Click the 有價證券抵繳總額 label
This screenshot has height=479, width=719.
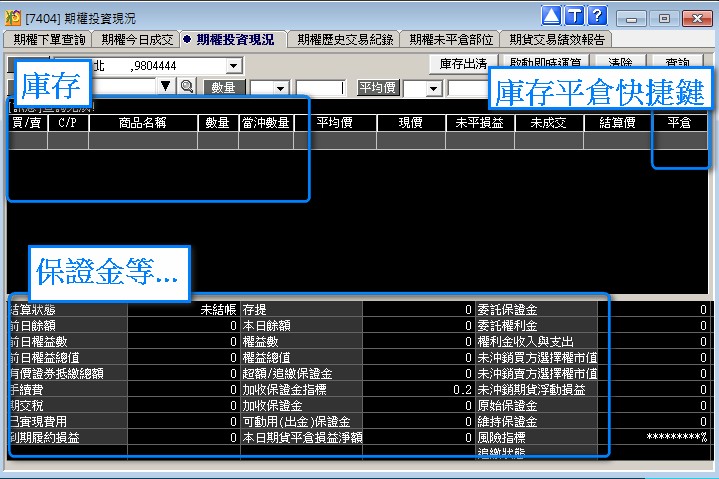point(56,374)
